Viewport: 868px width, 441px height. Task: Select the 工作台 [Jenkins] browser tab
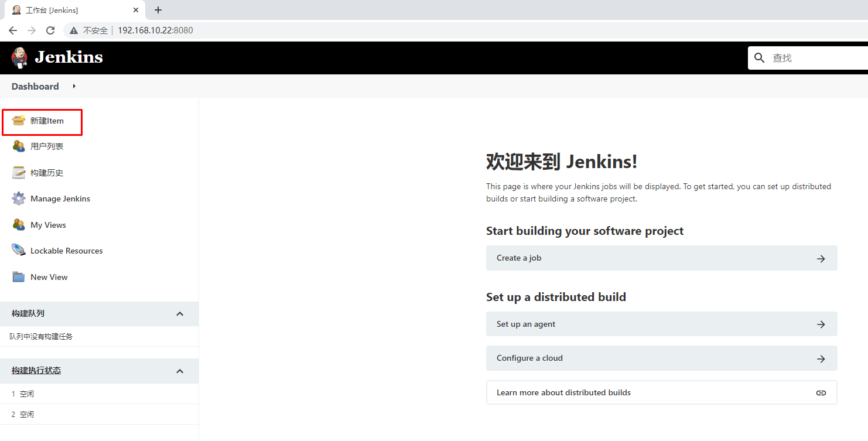point(70,10)
